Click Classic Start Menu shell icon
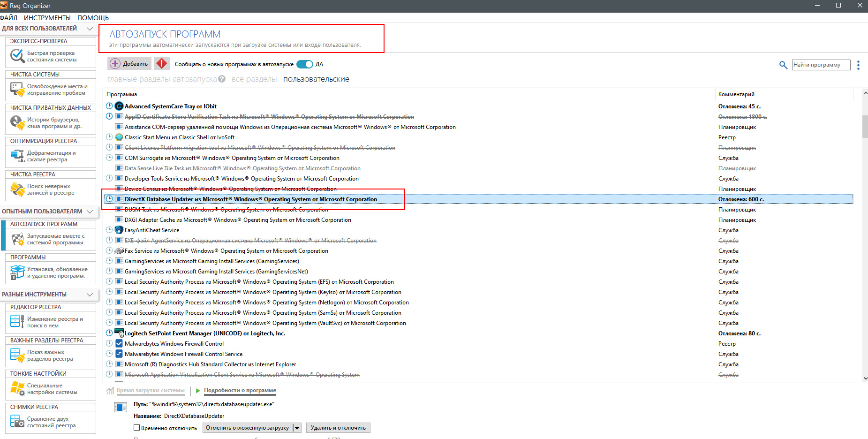The height and width of the screenshot is (439, 868). 119,137
